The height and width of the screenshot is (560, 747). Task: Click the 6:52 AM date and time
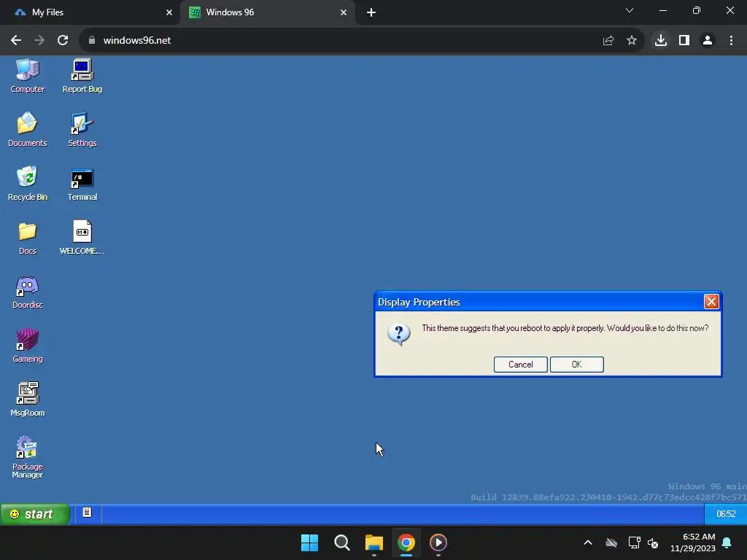[x=693, y=542]
